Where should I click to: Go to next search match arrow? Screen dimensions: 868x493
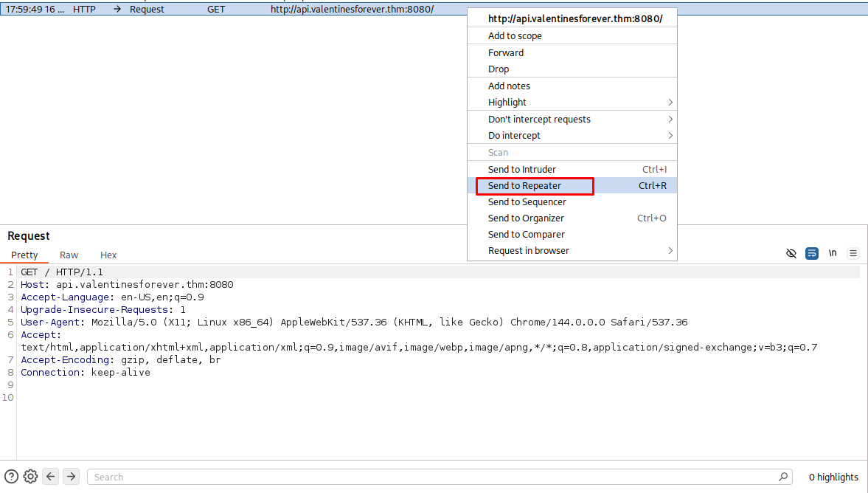click(71, 477)
